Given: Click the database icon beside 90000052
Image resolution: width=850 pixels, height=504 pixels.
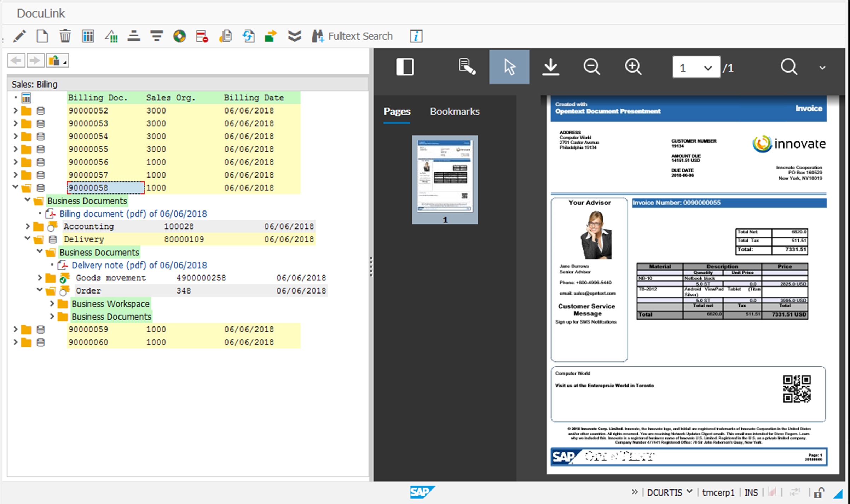Looking at the screenshot, I should [x=41, y=111].
